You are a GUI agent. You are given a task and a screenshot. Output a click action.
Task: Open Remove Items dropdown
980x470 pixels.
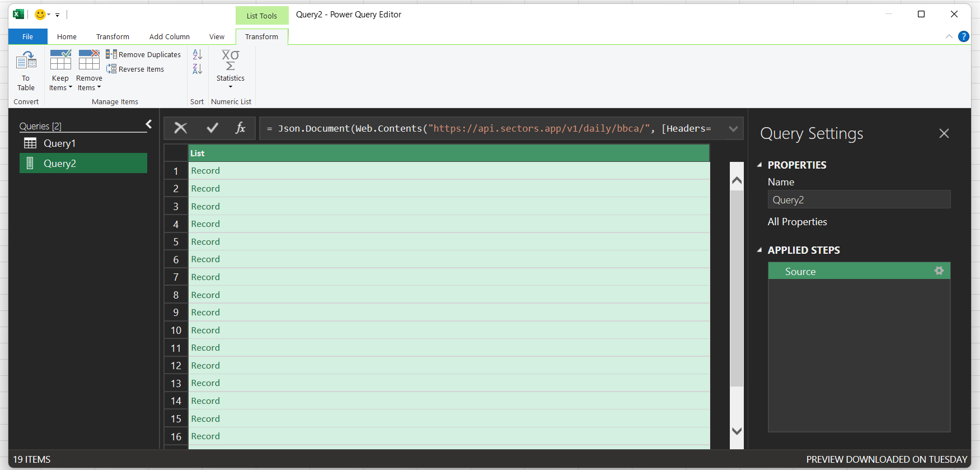click(x=89, y=71)
